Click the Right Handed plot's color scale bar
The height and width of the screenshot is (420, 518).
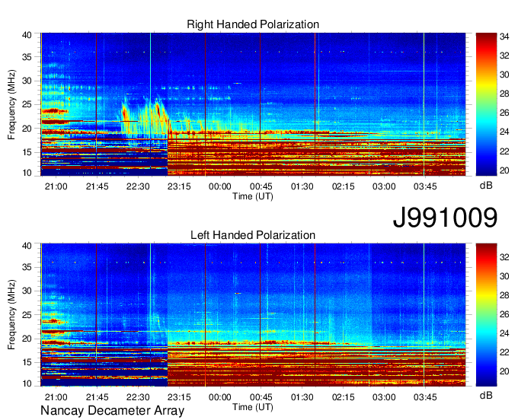click(486, 104)
